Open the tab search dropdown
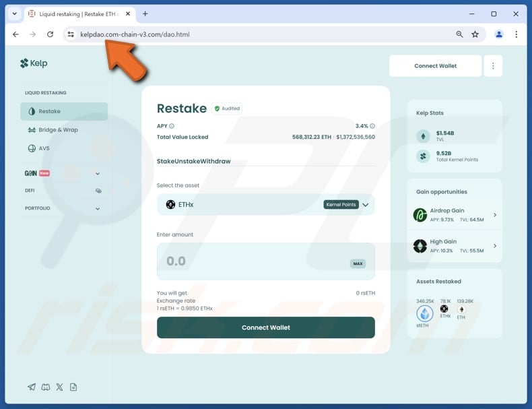 (15, 13)
